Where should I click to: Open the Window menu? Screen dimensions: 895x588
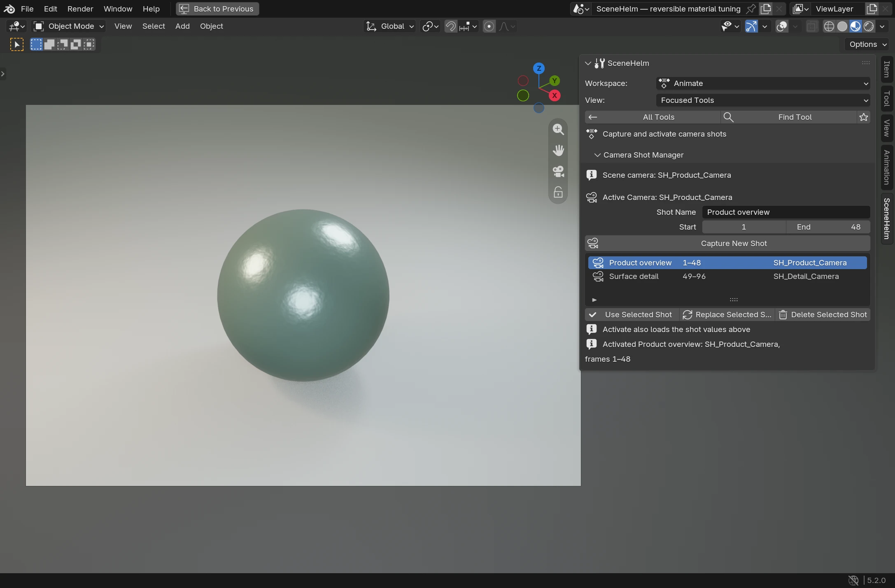pos(118,9)
